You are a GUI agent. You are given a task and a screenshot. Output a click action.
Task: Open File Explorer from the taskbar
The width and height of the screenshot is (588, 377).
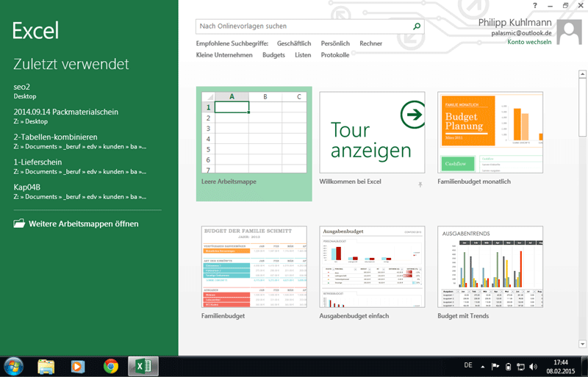pos(46,366)
